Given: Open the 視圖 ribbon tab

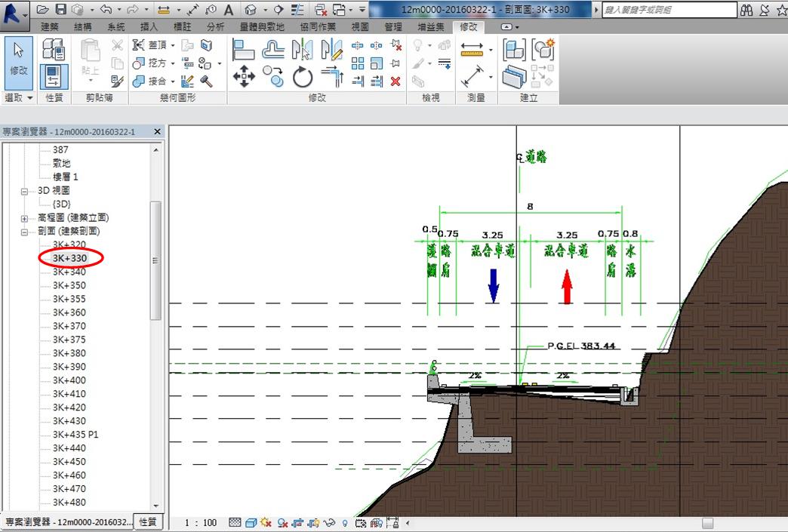Looking at the screenshot, I should (x=360, y=27).
